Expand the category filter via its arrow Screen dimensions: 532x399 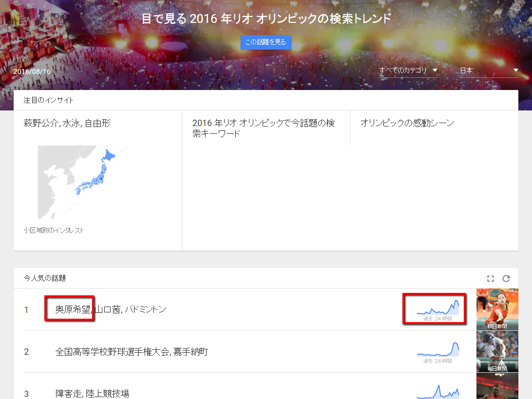click(435, 70)
